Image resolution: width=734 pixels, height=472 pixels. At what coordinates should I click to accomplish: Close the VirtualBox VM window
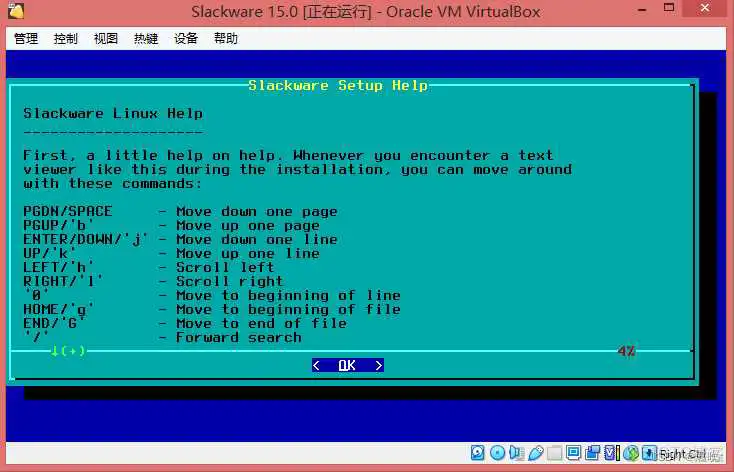[705, 8]
